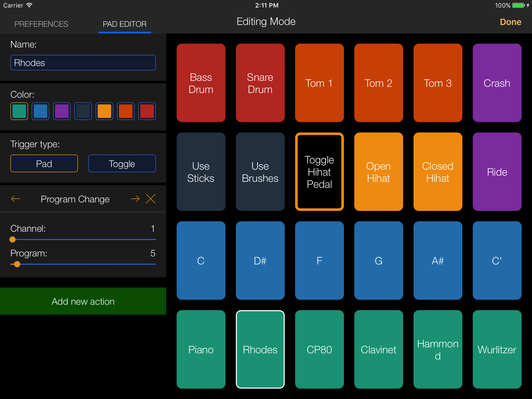
Task: Select the Wurlitzer pad
Action: (x=497, y=349)
